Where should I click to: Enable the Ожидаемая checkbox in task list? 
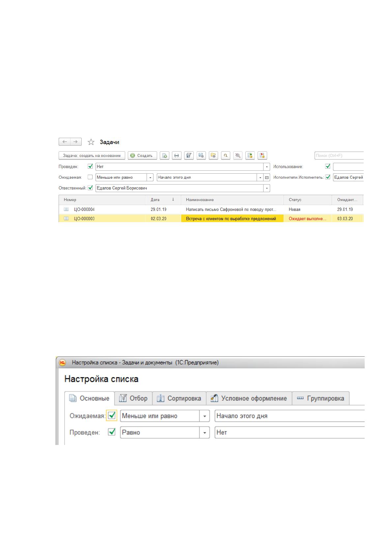(90, 177)
